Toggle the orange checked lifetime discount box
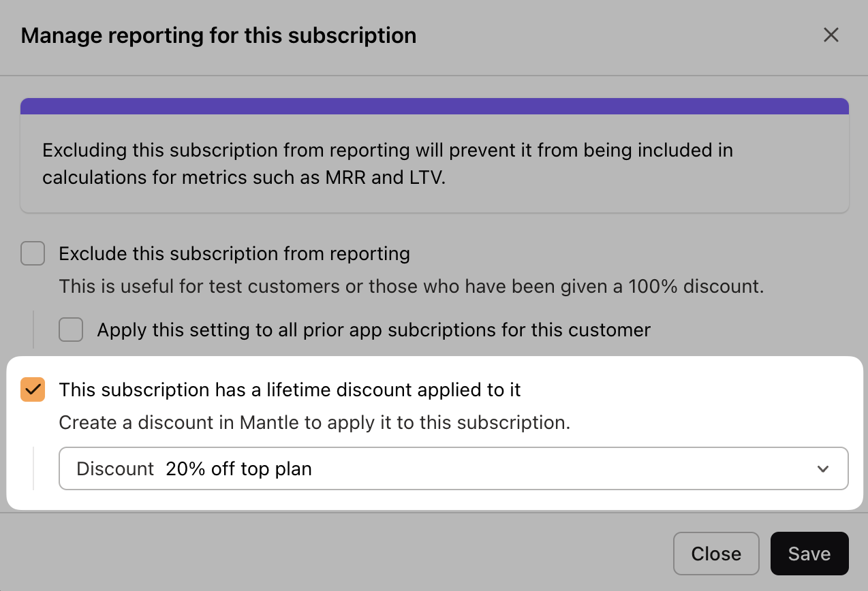The width and height of the screenshot is (868, 591). pos(33,389)
